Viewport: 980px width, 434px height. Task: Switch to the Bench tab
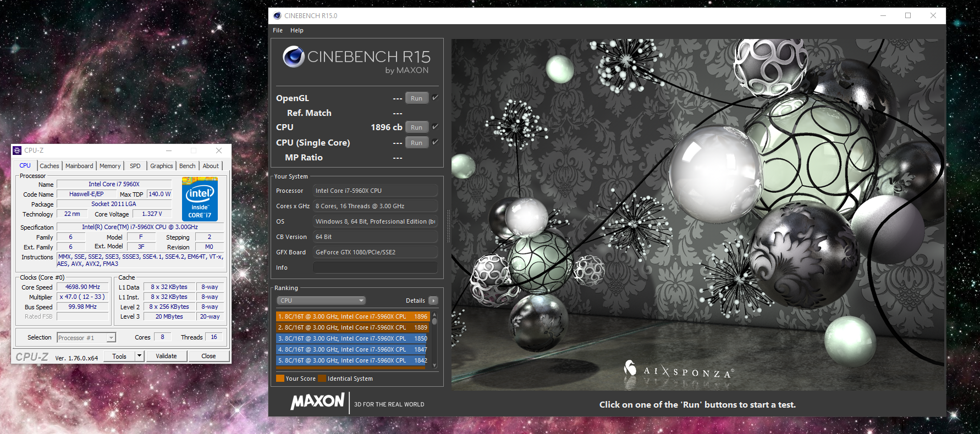tap(188, 166)
